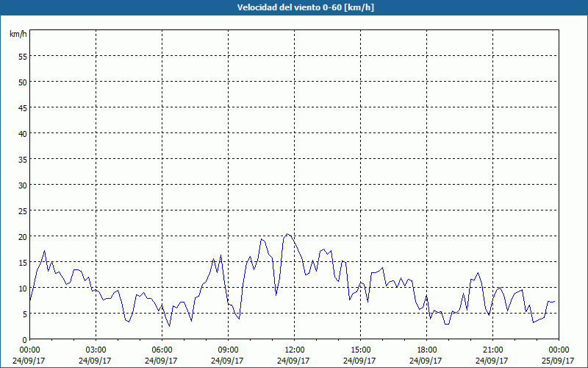Click the "24/09/17" date under the 12:00 label
The height and width of the screenshot is (368, 588).
(x=293, y=361)
